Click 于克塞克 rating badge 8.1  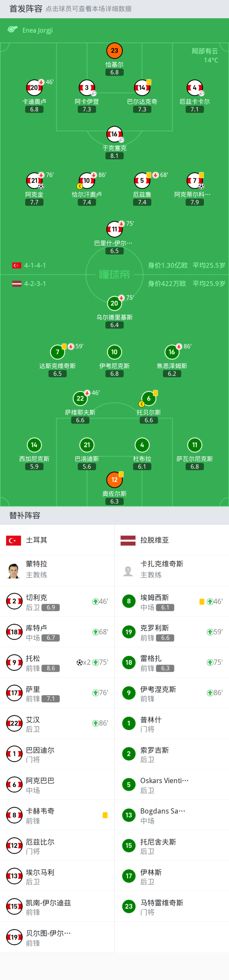pos(114,156)
